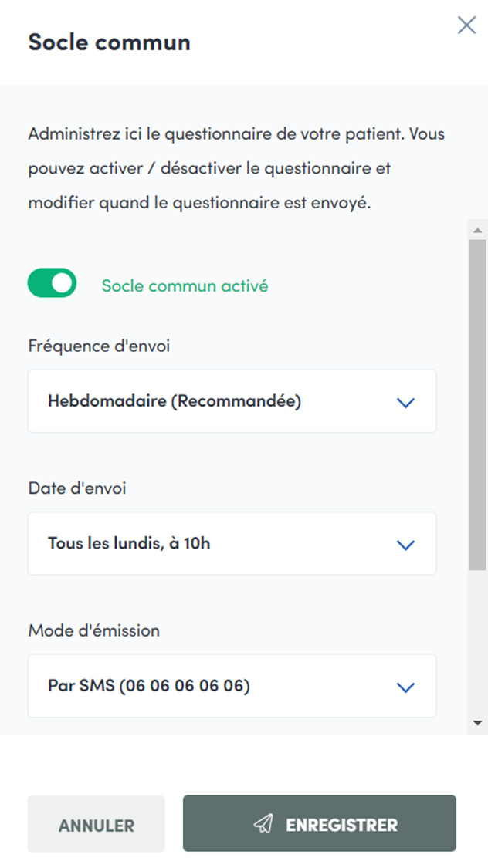Click the 'Date d'envoi' field label
Viewport: 488px width, 868px height.
pos(77,488)
